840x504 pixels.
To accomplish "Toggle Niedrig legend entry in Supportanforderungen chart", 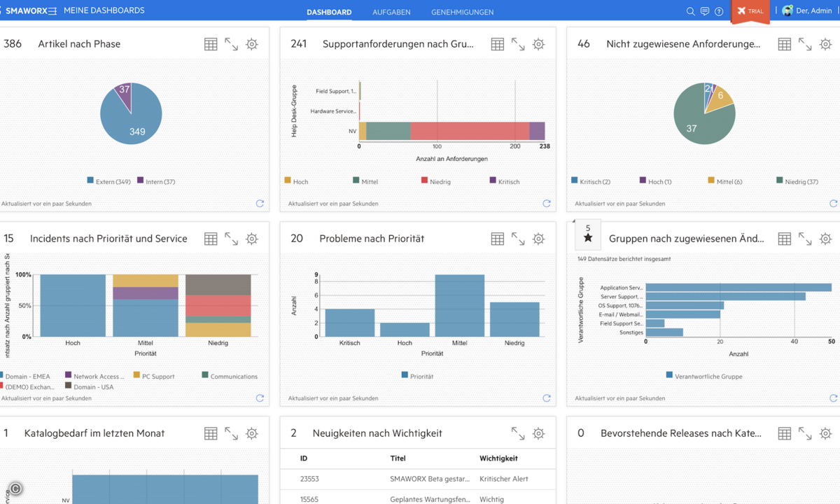I will (435, 181).
